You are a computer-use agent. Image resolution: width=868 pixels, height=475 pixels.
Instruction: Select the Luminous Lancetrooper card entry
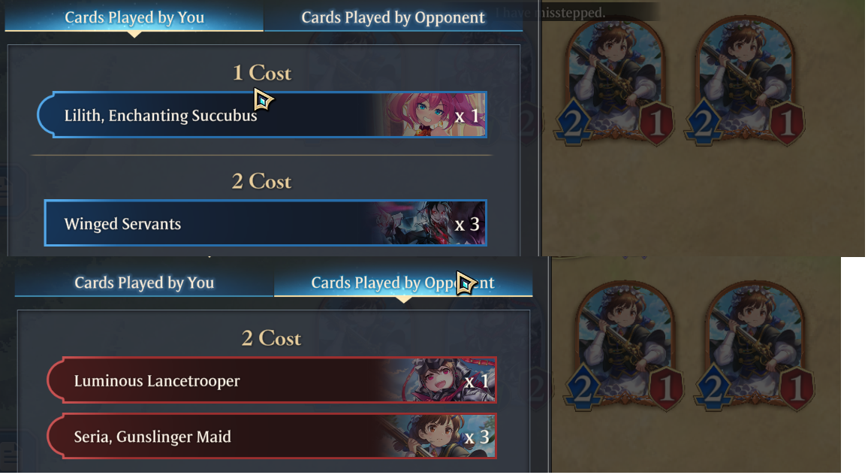[272, 380]
